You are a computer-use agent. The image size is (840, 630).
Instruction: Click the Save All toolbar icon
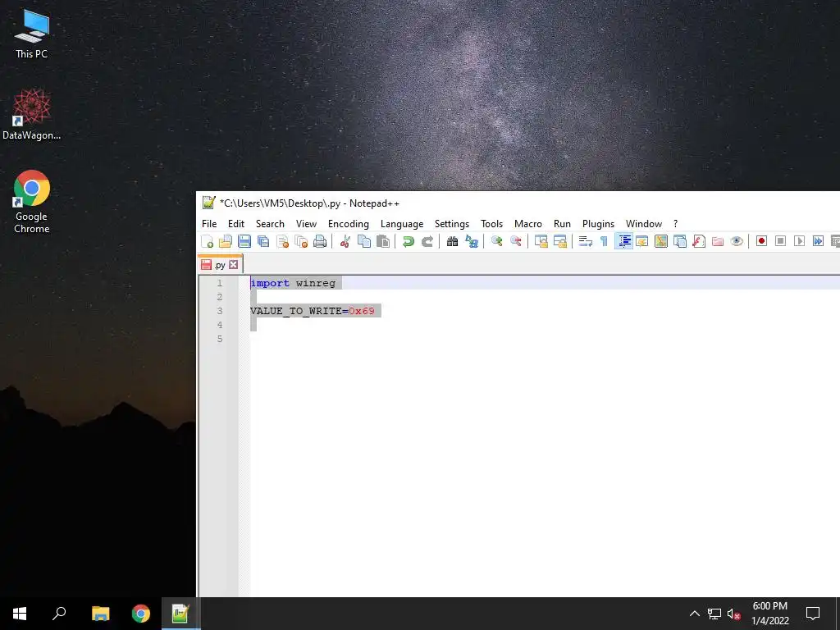[263, 241]
